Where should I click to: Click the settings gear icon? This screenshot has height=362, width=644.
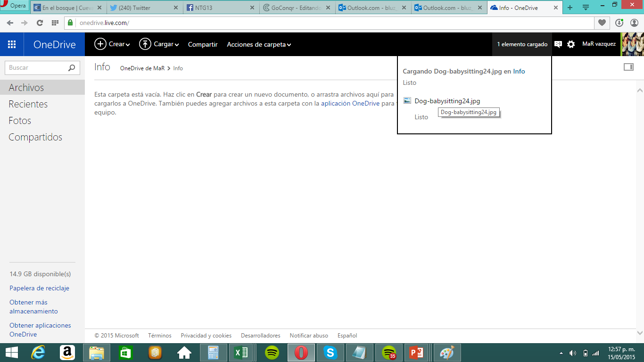(x=571, y=44)
